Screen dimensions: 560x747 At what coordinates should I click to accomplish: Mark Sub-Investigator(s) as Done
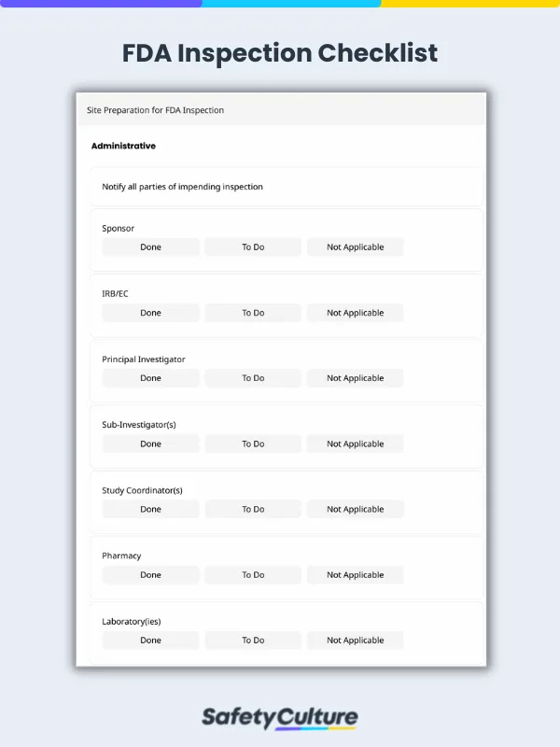[149, 444]
